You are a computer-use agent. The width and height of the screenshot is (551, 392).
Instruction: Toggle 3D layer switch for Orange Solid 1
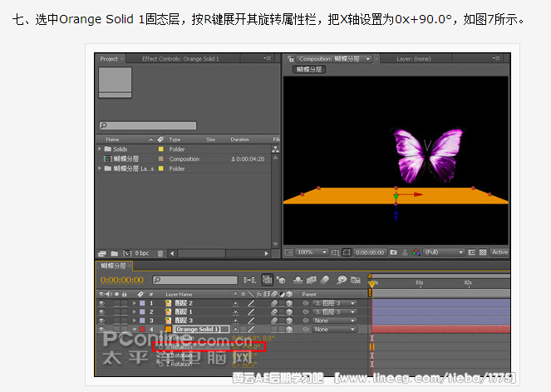pos(289,330)
